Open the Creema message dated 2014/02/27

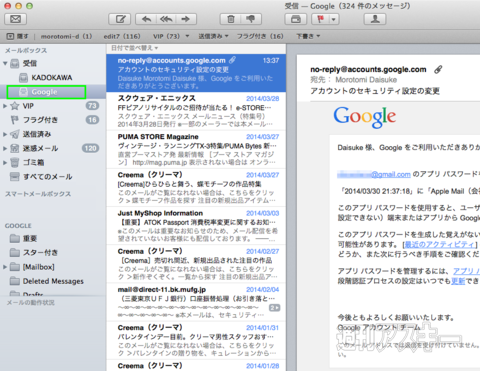[x=196, y=264]
